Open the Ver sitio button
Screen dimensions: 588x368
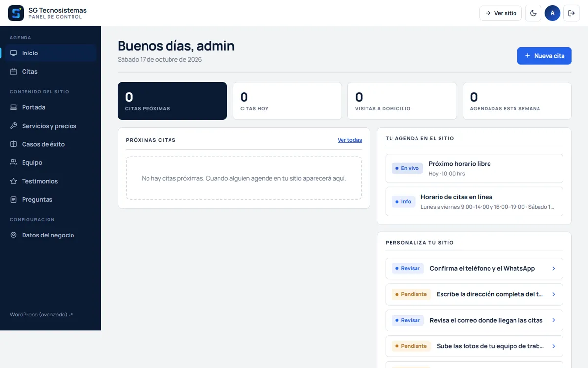(x=500, y=13)
